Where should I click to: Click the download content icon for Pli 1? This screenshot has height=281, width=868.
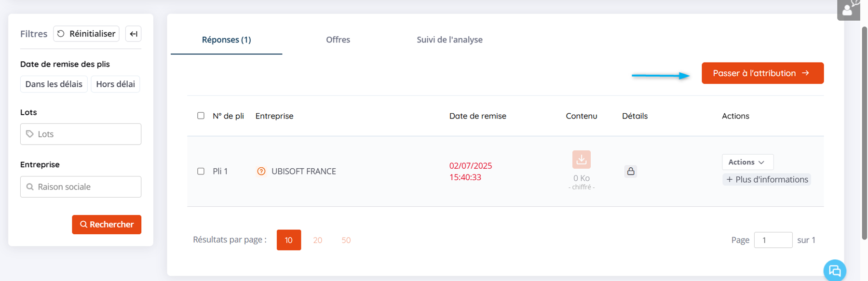click(x=581, y=160)
